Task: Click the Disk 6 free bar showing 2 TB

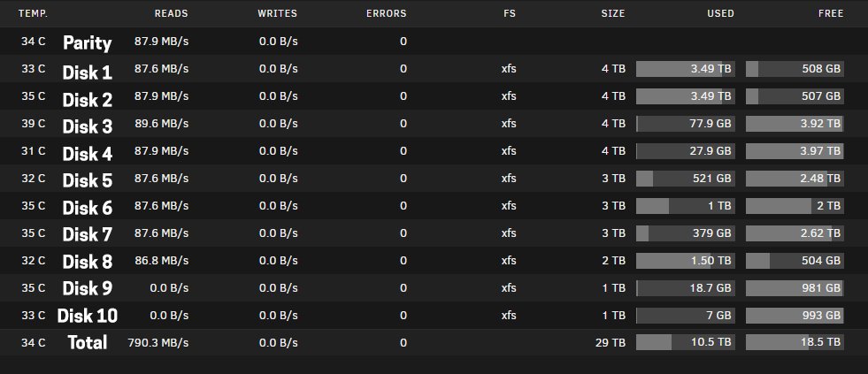Action: pyautogui.click(x=795, y=206)
